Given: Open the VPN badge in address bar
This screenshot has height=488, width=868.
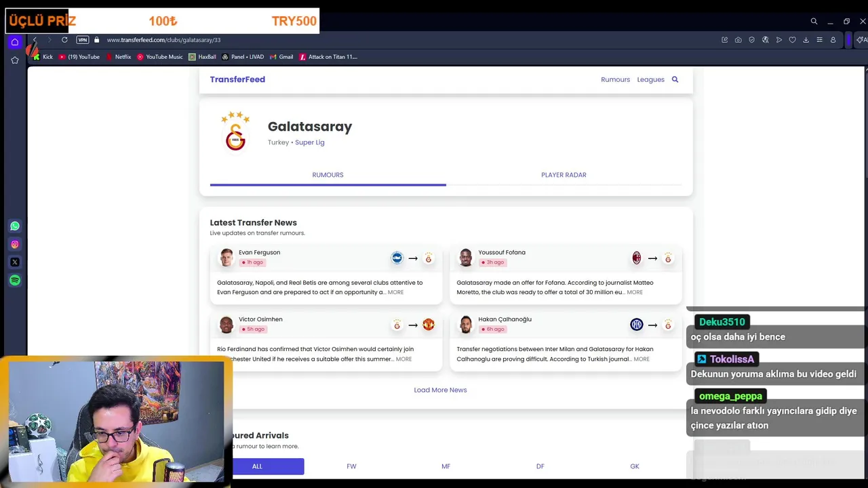Looking at the screenshot, I should click(83, 40).
